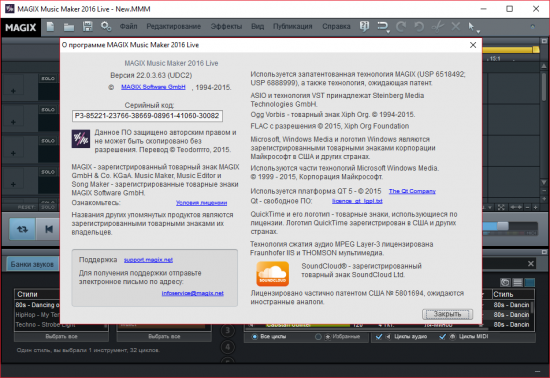Click the Redo arrow icon
Screen dimensions: 550x378
tap(401, 27)
